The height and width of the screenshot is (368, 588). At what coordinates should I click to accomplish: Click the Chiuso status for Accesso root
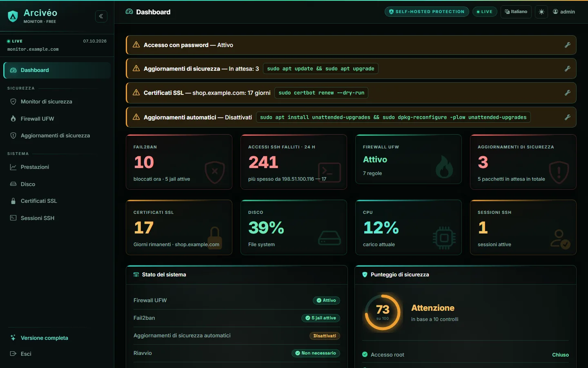coord(560,355)
